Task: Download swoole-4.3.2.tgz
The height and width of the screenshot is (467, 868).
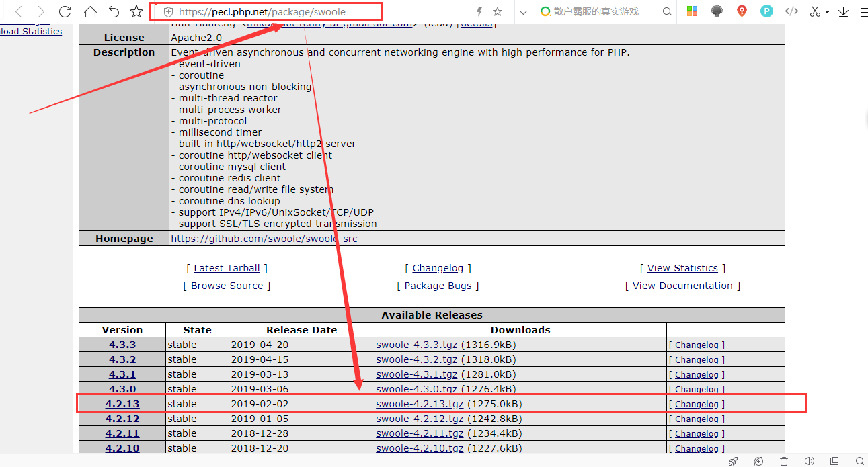Action: point(417,359)
